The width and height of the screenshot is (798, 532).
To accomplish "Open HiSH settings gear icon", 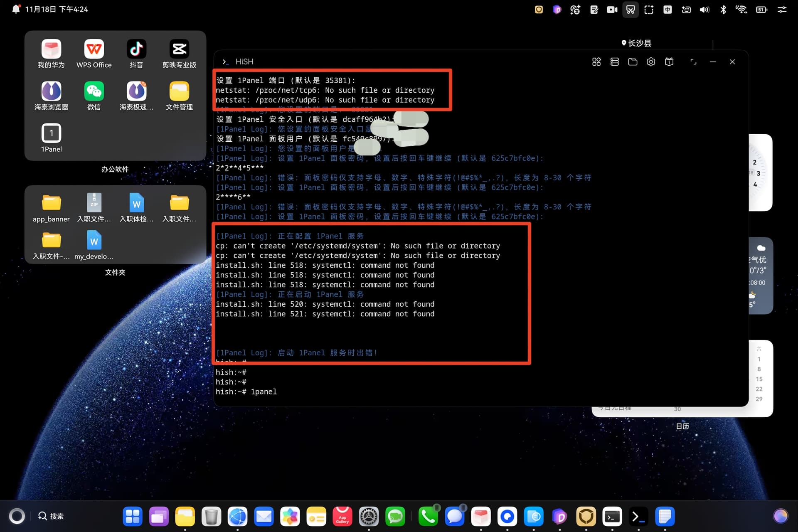I will pyautogui.click(x=651, y=62).
